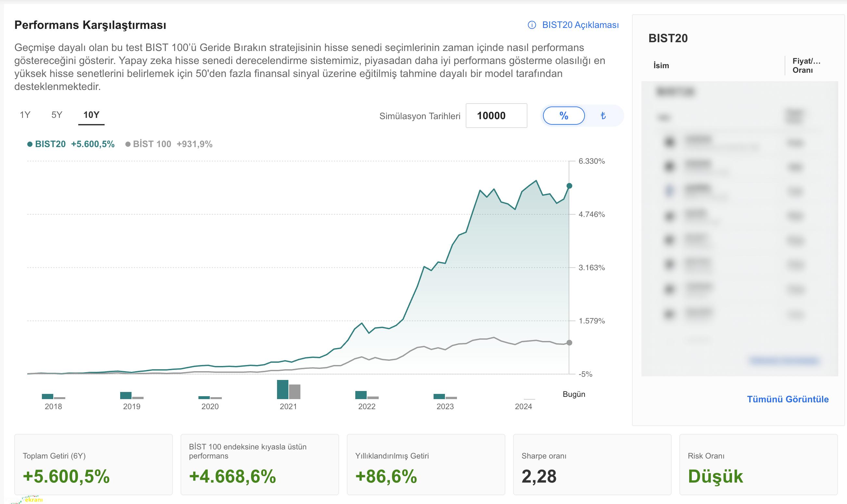
Task: Click BİST 100 gray endpoint marker on chart
Action: (x=569, y=343)
